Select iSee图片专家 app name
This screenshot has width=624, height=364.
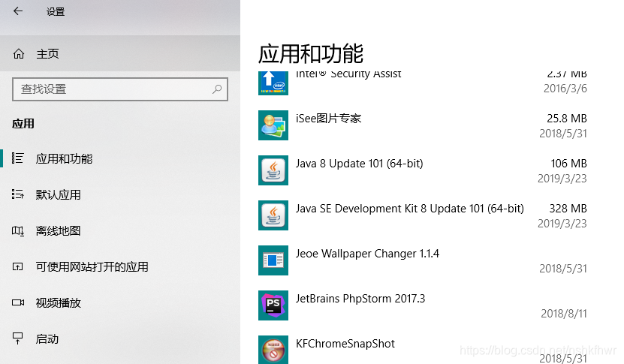coord(328,118)
